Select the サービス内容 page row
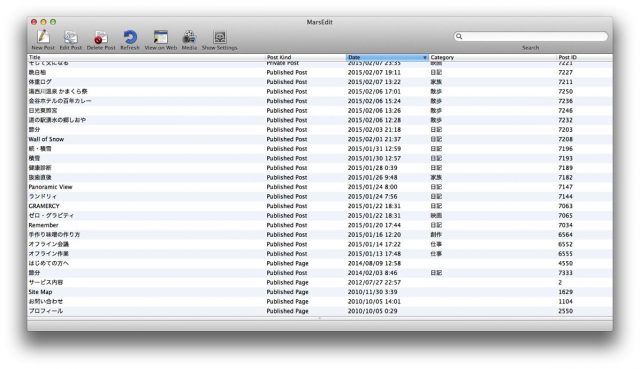The height and width of the screenshot is (369, 640). [x=320, y=282]
